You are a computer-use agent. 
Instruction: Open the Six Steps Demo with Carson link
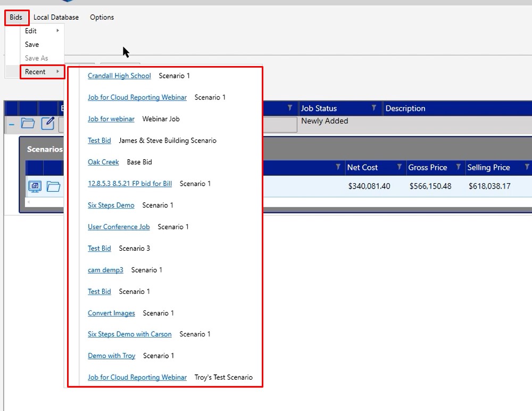click(x=129, y=334)
